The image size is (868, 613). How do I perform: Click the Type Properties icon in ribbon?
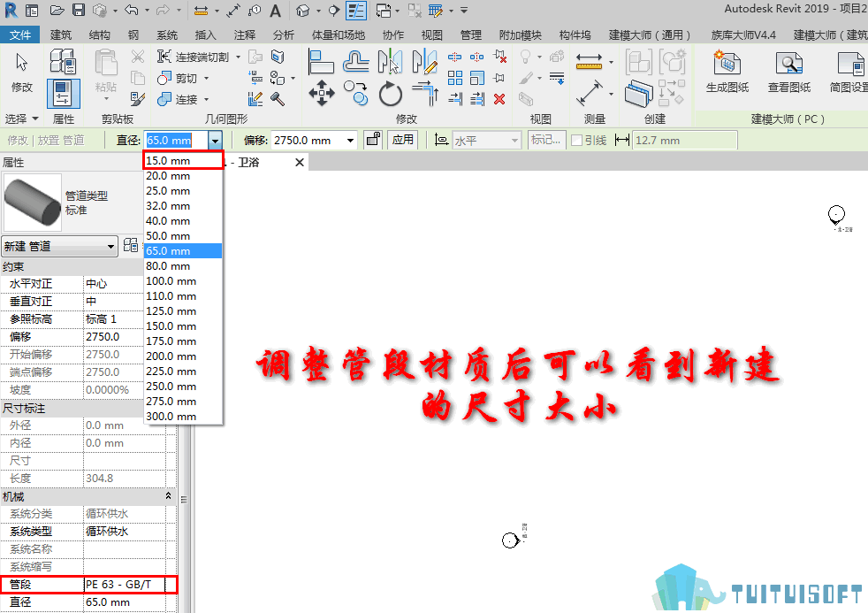click(x=63, y=61)
